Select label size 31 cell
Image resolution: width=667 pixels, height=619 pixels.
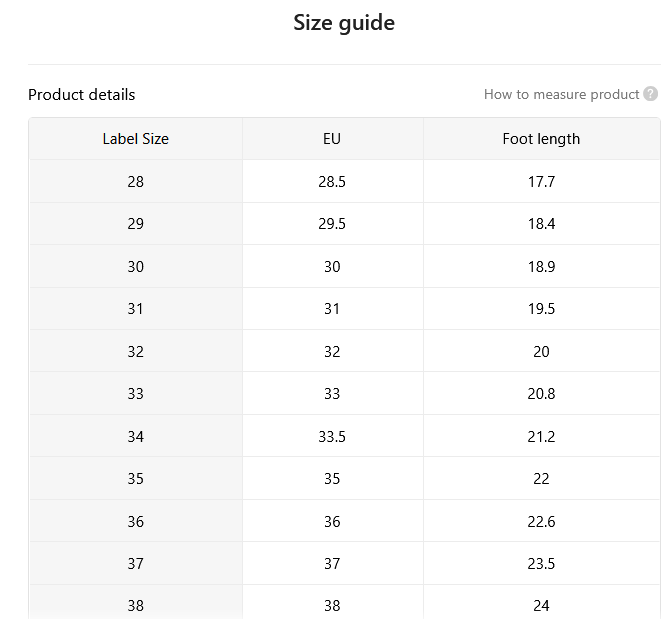136,308
